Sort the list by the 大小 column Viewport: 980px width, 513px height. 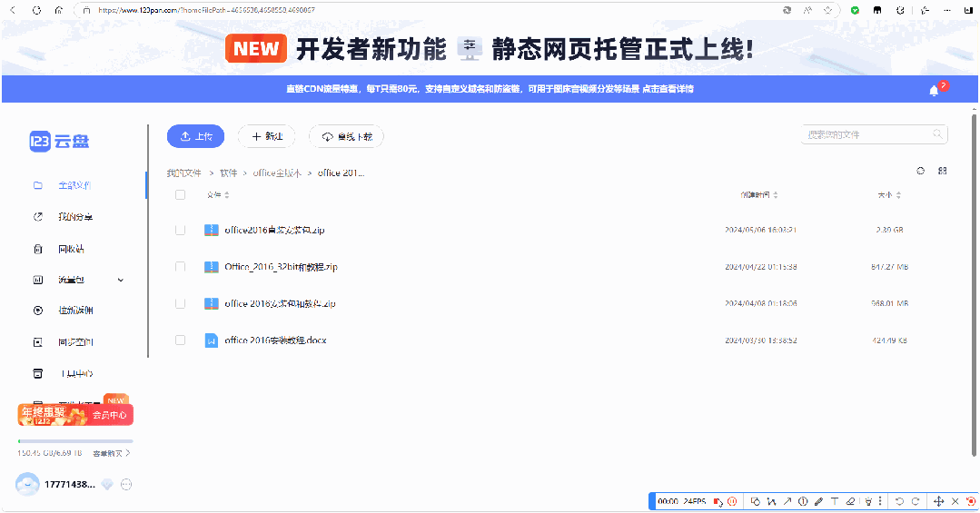(889, 195)
